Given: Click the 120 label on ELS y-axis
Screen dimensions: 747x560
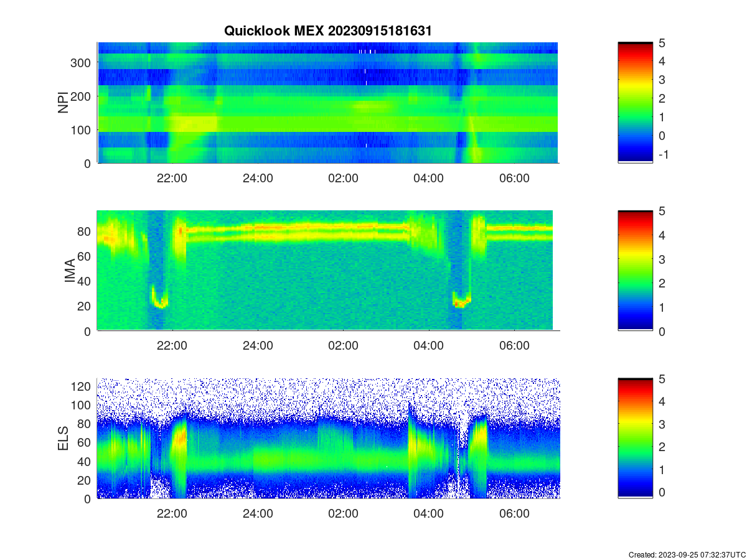Looking at the screenshot, I should [81, 386].
